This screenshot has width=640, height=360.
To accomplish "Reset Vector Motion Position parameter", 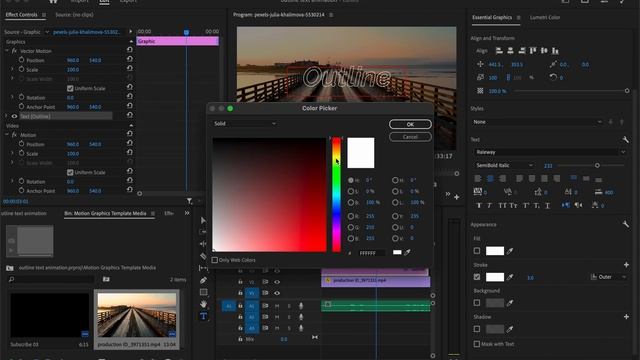I will pyautogui.click(x=129, y=60).
